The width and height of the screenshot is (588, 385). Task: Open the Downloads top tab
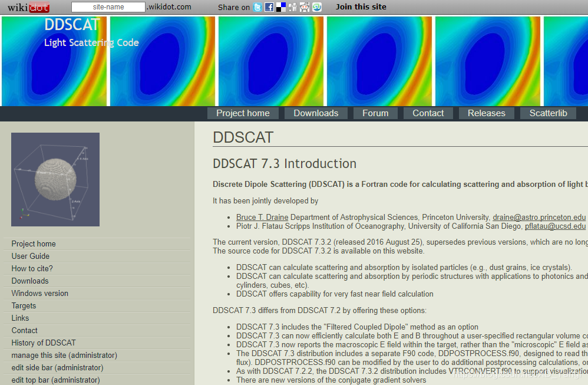(x=316, y=113)
